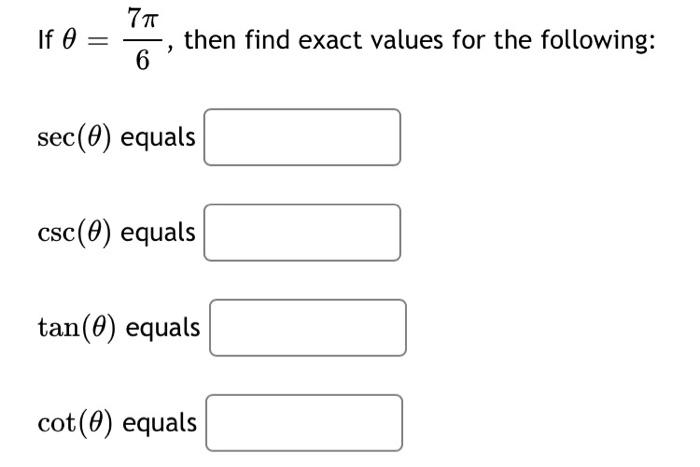This screenshot has width=700, height=467.
Task: Click the tan(θ) expression label
Action: [x=77, y=328]
